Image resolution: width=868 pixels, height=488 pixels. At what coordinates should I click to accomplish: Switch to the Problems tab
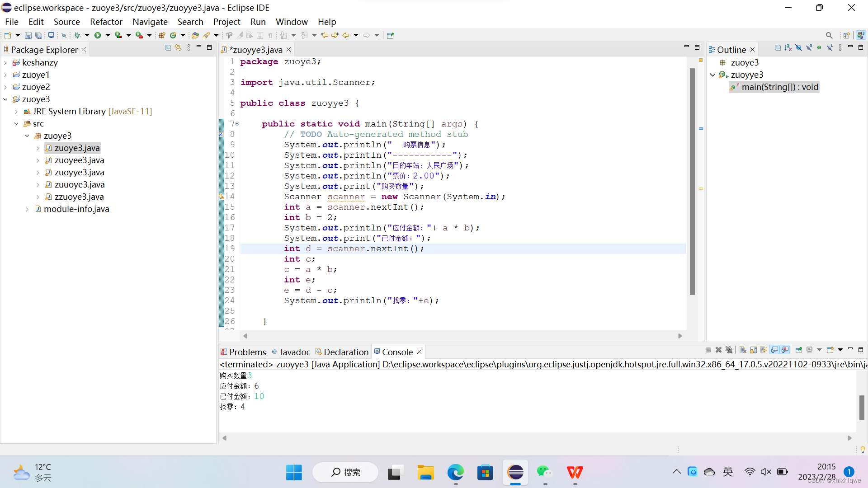click(243, 352)
